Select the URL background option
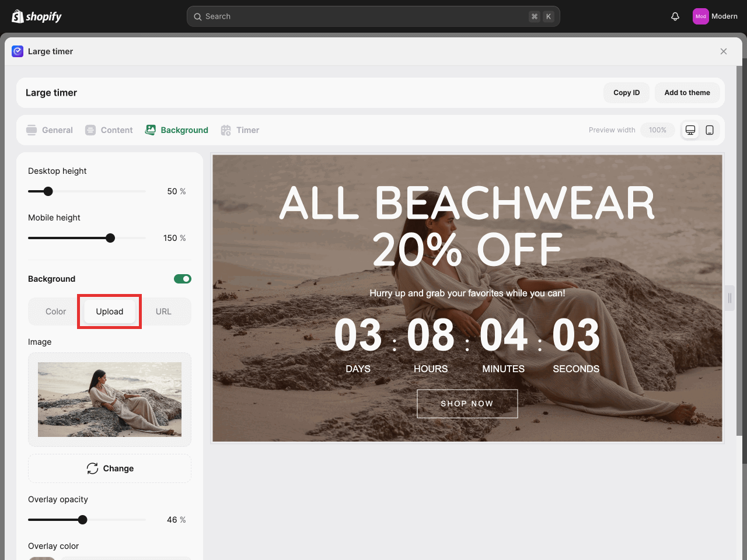This screenshot has height=560, width=747. point(163,311)
